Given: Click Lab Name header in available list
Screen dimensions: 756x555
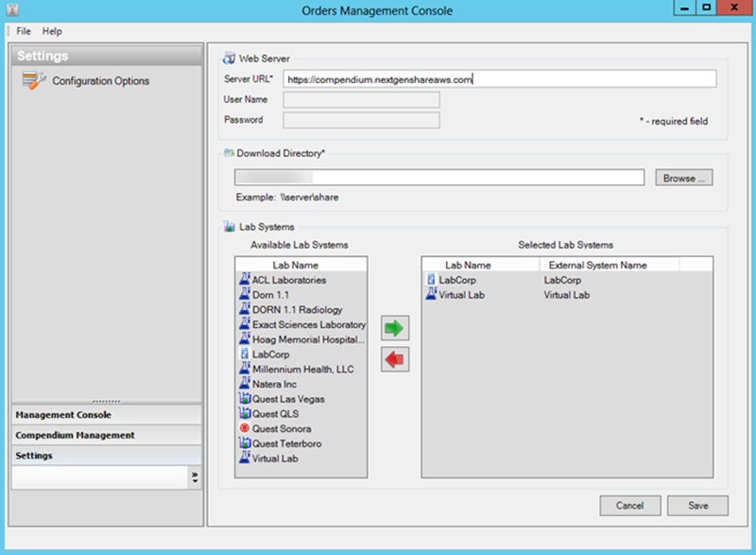Looking at the screenshot, I should [296, 265].
